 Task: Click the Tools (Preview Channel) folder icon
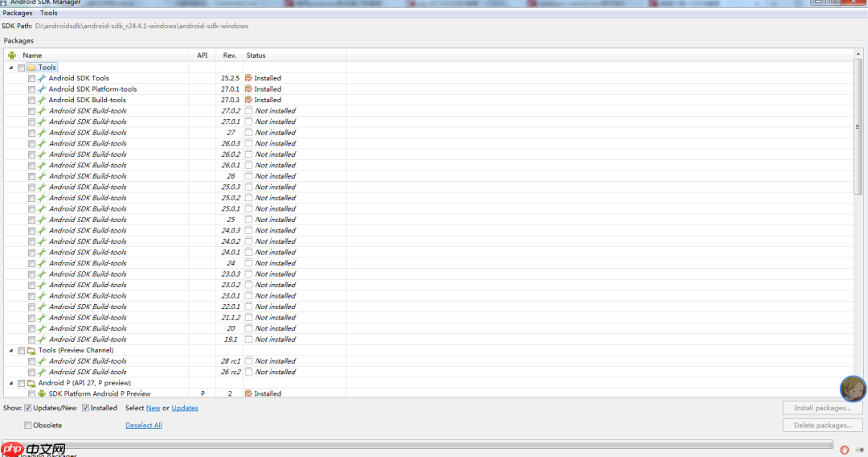(x=31, y=350)
